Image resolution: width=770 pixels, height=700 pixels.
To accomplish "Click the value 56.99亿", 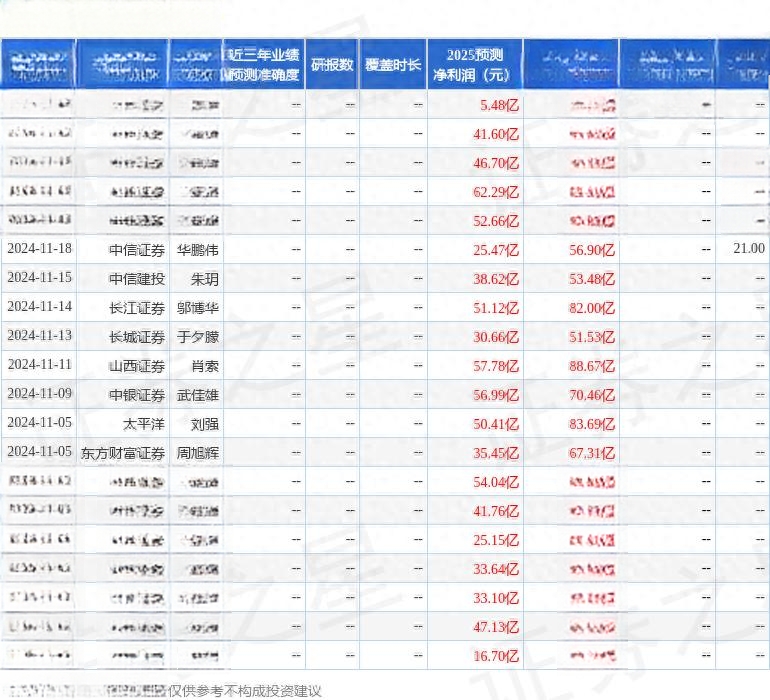I will coord(496,395).
